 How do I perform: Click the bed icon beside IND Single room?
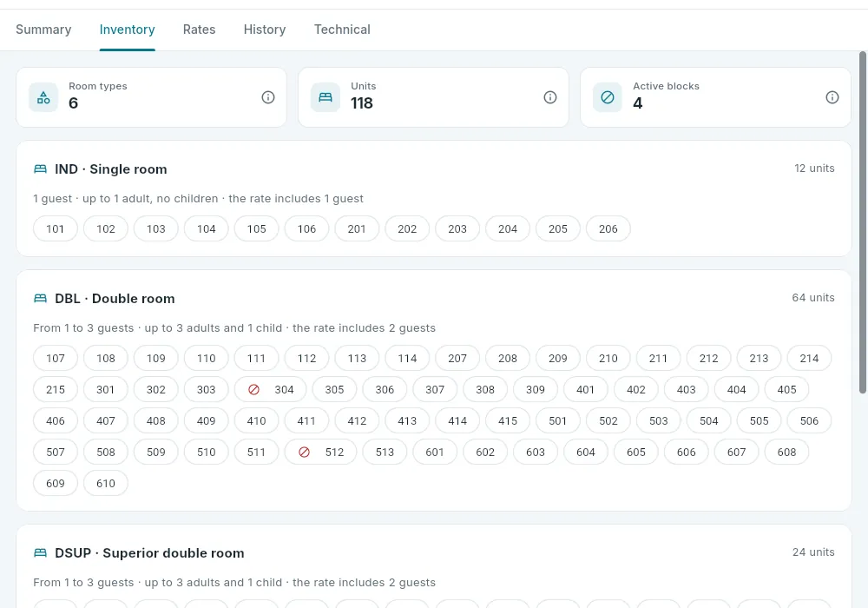[x=41, y=169]
